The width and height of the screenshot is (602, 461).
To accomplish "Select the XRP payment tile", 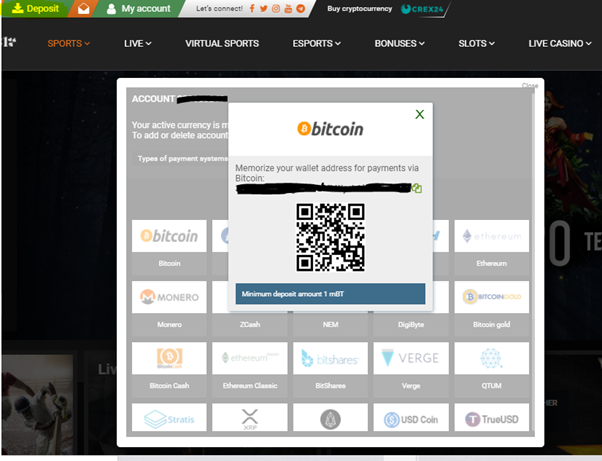I will pos(250,417).
